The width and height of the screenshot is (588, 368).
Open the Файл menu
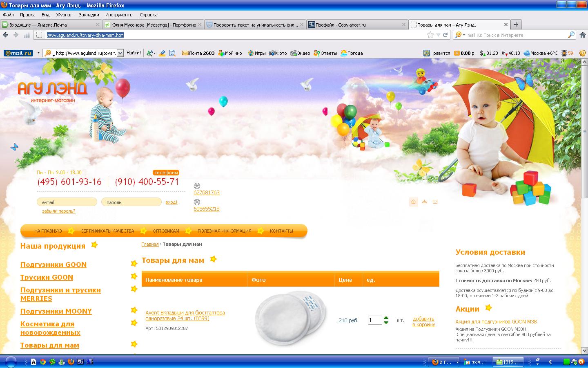click(8, 15)
